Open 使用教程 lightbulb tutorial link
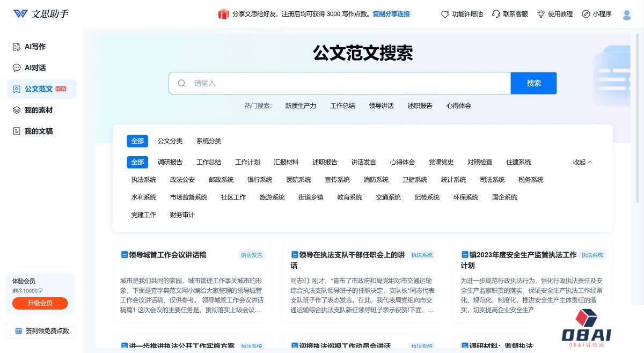This screenshot has height=353, width=644. pyautogui.click(x=555, y=14)
